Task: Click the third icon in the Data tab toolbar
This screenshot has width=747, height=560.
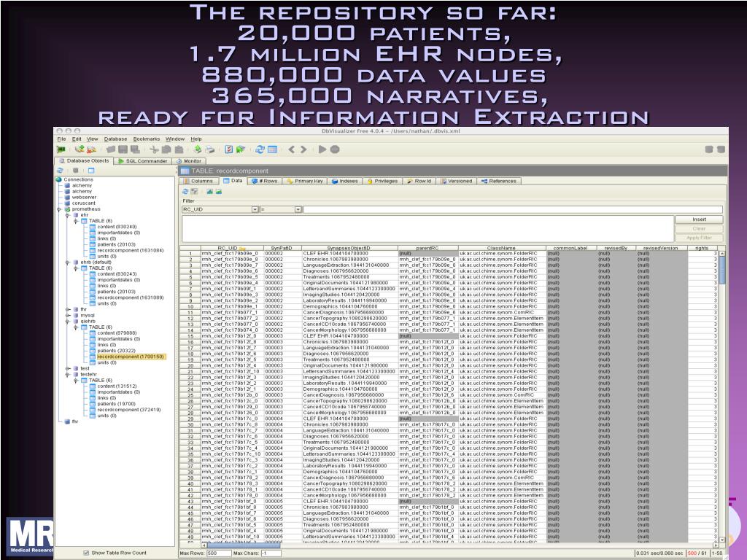Action: 209,192
